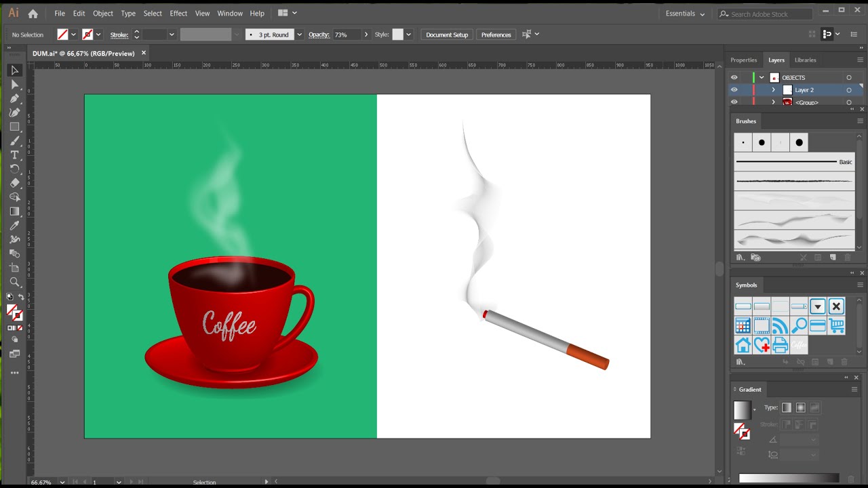Viewport: 868px width, 488px height.
Task: Switch to the Properties tab
Action: 744,60
